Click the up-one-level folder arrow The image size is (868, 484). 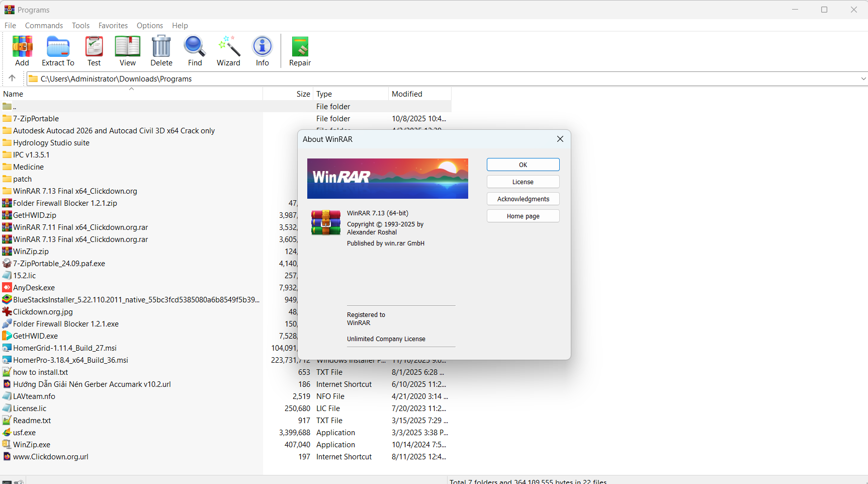pyautogui.click(x=12, y=78)
